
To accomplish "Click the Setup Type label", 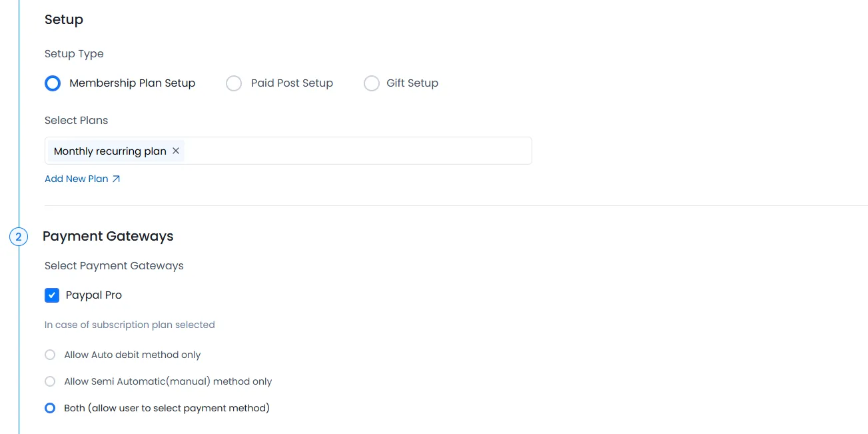I will tap(74, 53).
